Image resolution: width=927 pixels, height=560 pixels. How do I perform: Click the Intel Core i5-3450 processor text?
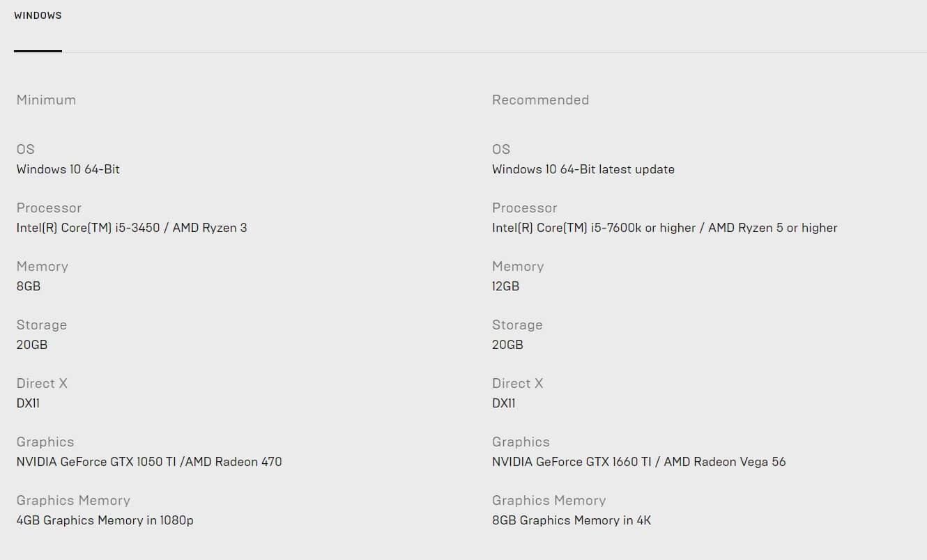click(132, 228)
